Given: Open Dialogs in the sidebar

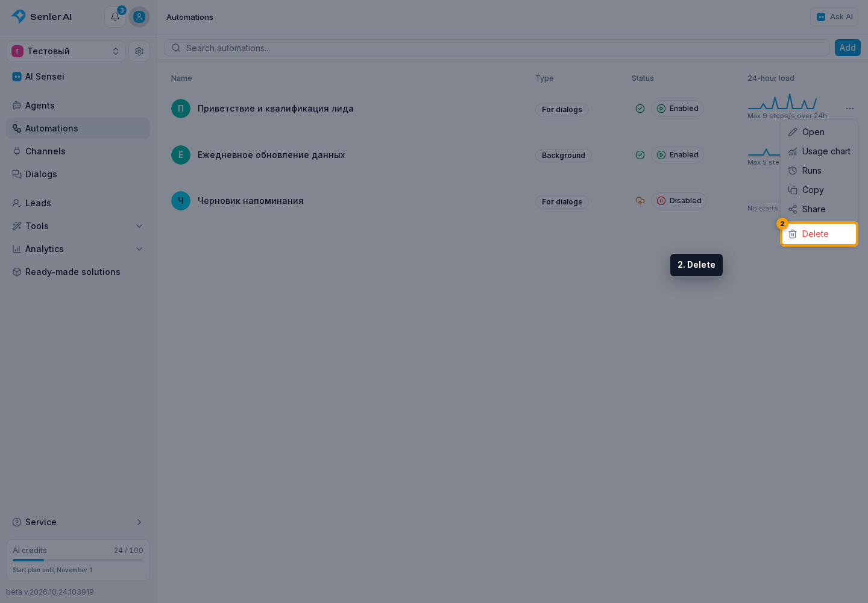Looking at the screenshot, I should pos(78,174).
